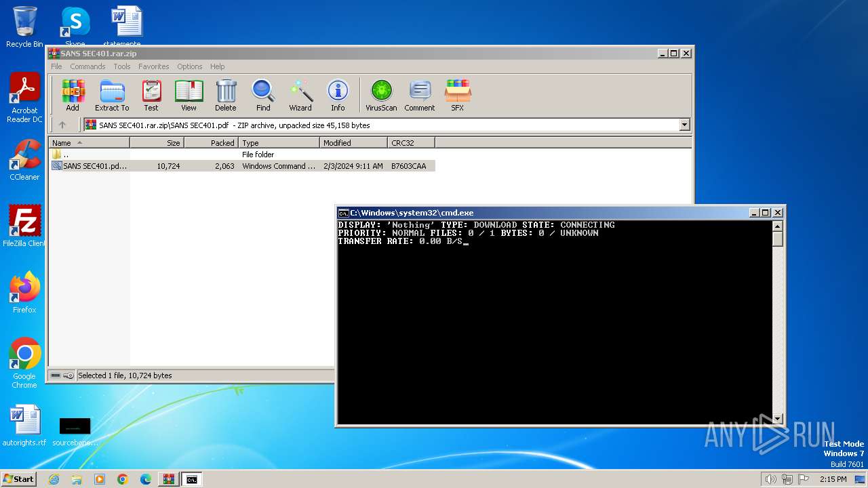Open the WinRAR address path dropdown
The image size is (868, 488).
pos(684,125)
